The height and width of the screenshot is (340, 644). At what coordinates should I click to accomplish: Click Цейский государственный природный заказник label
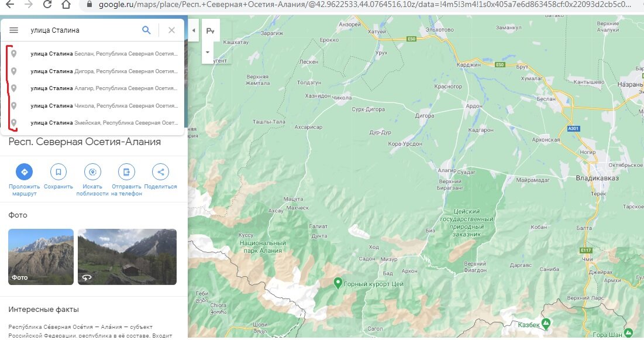tap(467, 223)
